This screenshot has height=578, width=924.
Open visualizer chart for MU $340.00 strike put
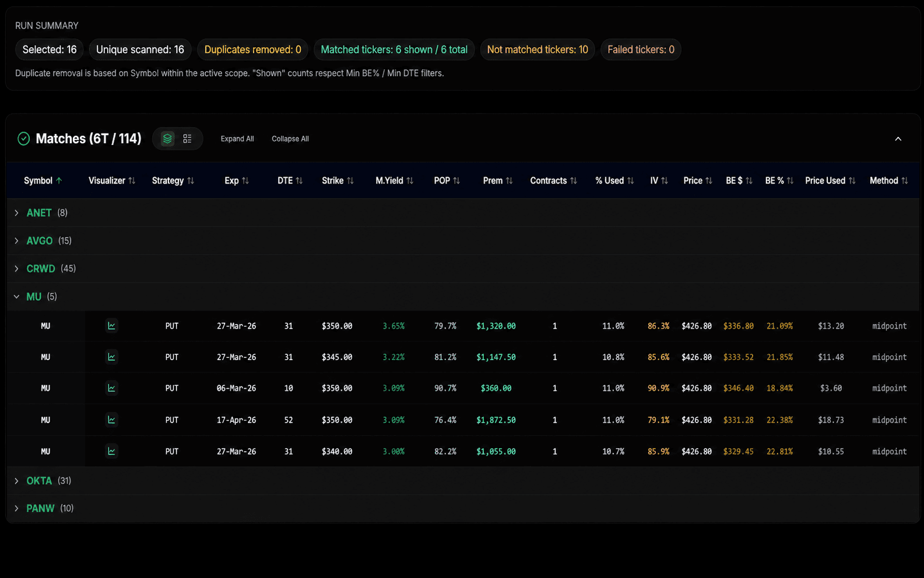click(x=111, y=451)
